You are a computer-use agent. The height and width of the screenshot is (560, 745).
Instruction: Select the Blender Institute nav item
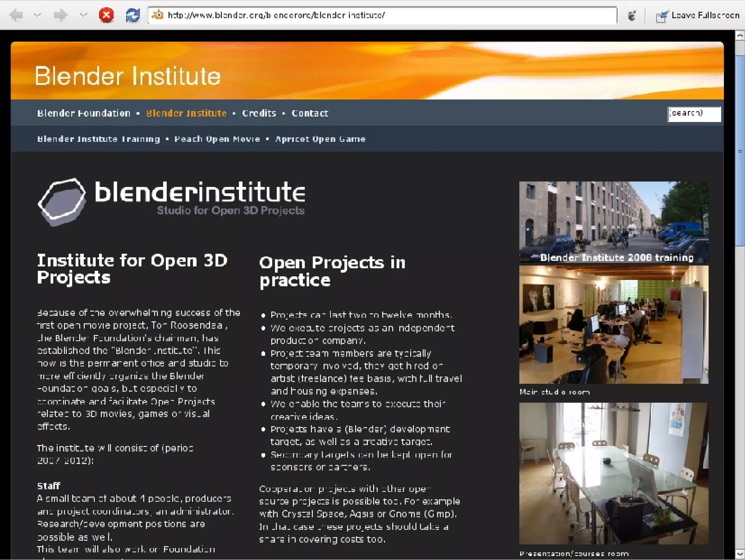[x=186, y=114]
